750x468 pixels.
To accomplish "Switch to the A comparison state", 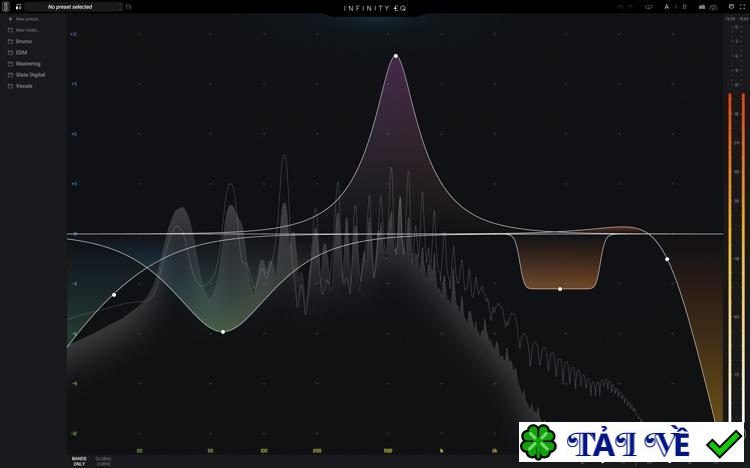I will point(666,7).
